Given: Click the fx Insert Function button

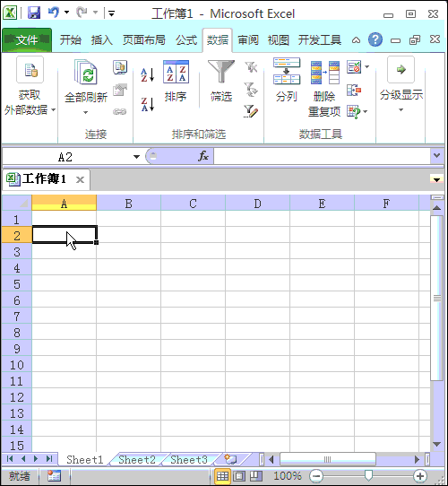Looking at the screenshot, I should (203, 156).
